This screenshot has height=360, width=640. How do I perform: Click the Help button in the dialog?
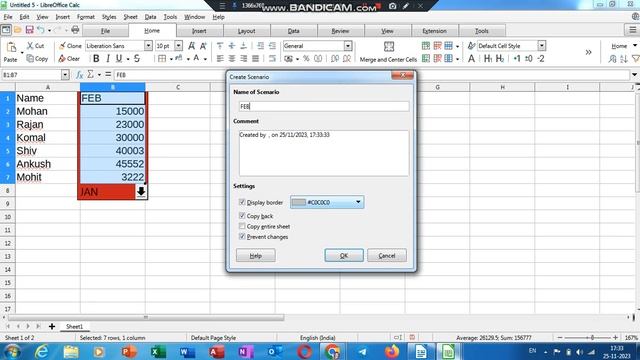click(x=256, y=256)
